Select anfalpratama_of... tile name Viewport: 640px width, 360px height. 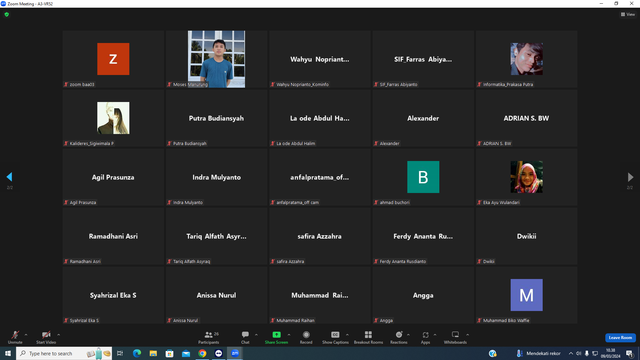[320, 177]
